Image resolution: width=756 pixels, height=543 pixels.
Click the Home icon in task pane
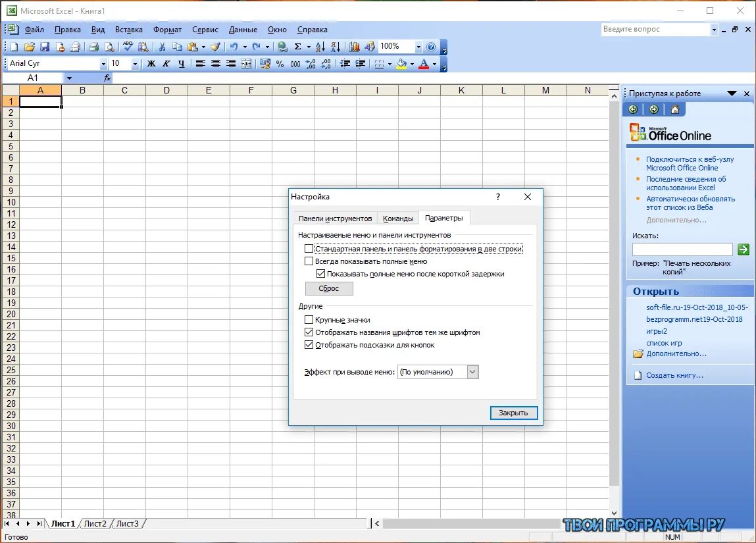[x=675, y=109]
